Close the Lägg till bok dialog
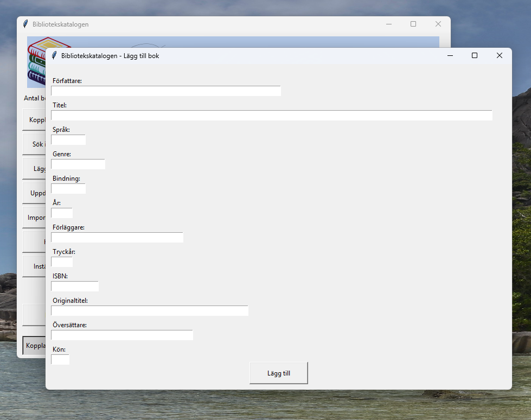Screen dimensions: 531x420 pyautogui.click(x=499, y=55)
